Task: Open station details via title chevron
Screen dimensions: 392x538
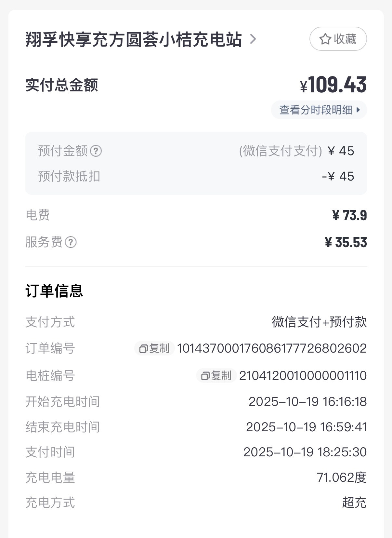Action: click(x=253, y=39)
